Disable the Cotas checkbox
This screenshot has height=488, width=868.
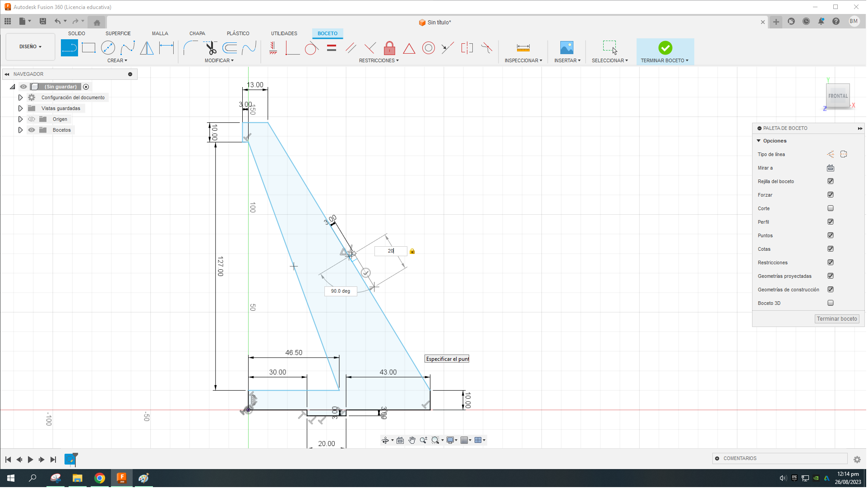(x=831, y=249)
